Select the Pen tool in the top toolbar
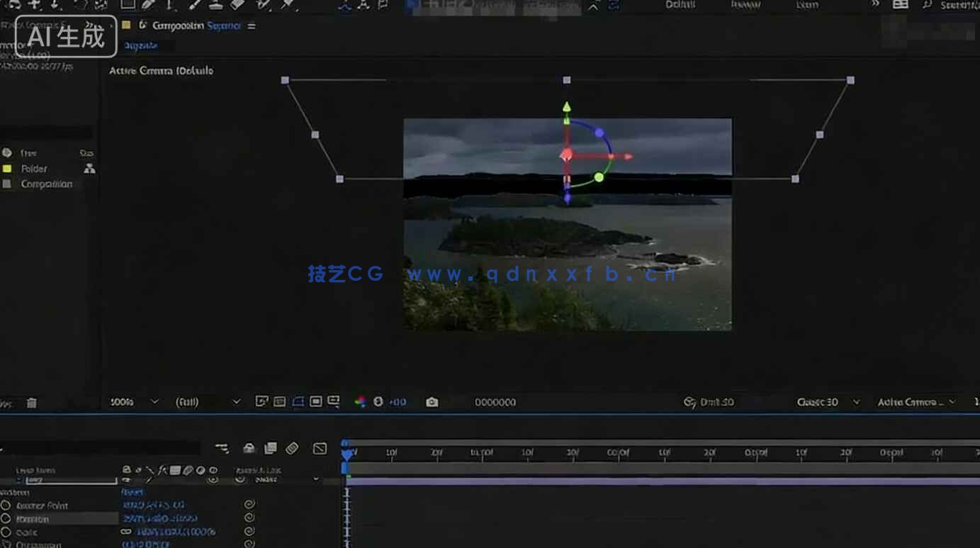Viewport: 980px width, 548px height. click(149, 4)
